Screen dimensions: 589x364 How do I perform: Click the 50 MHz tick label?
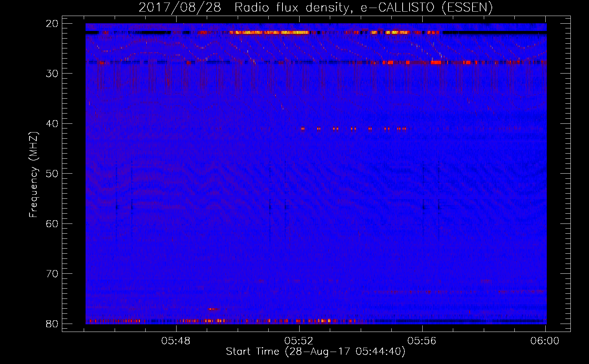click(x=52, y=174)
